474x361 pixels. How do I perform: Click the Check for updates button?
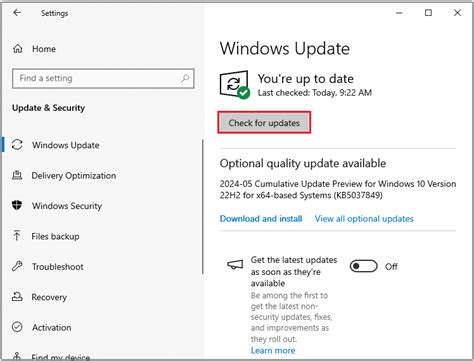click(264, 123)
